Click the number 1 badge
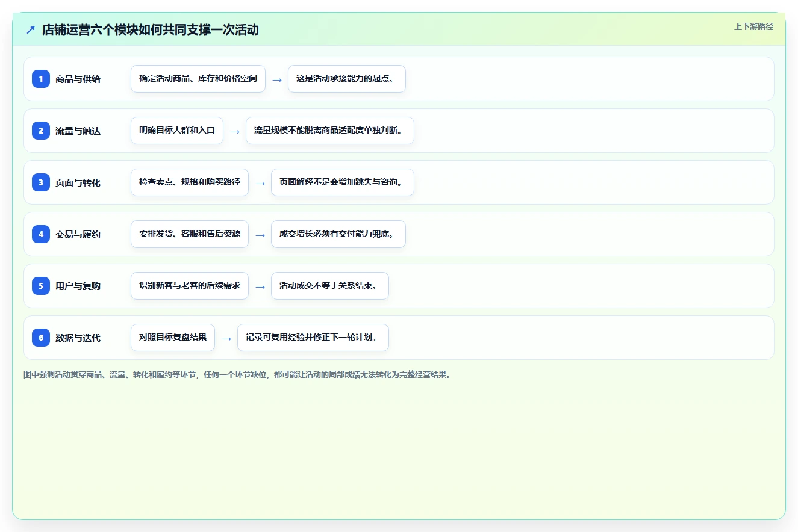798x532 pixels. (41, 78)
